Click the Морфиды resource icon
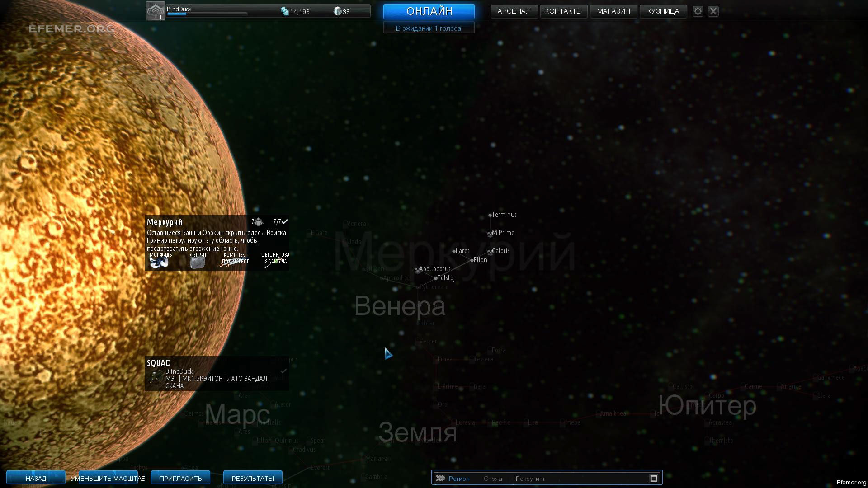The height and width of the screenshot is (488, 868). click(159, 263)
